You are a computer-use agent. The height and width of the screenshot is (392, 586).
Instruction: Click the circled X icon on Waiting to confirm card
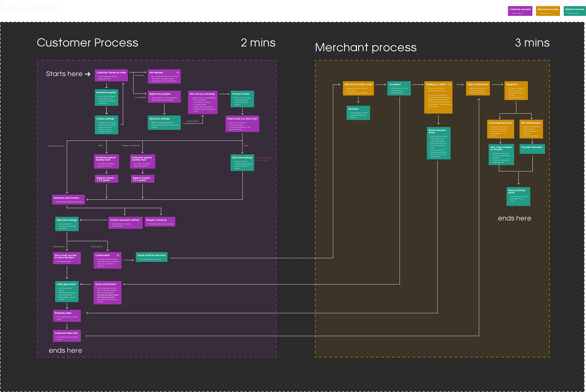click(x=449, y=85)
